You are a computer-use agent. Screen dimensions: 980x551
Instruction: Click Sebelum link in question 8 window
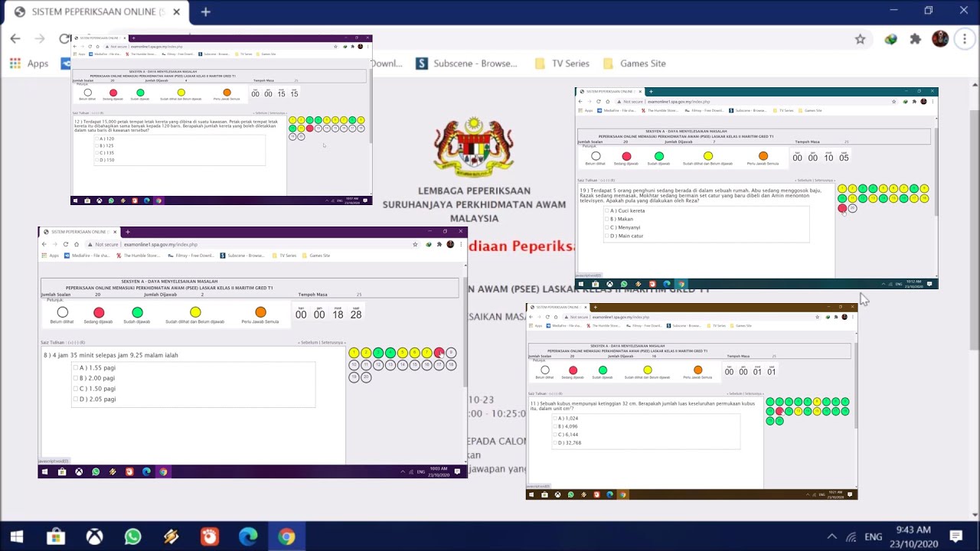tap(309, 343)
